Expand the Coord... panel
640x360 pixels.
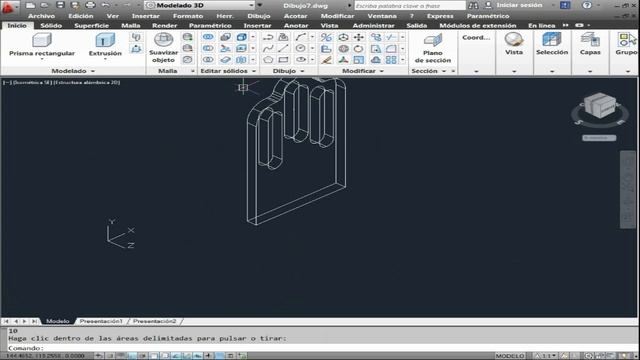tap(476, 71)
